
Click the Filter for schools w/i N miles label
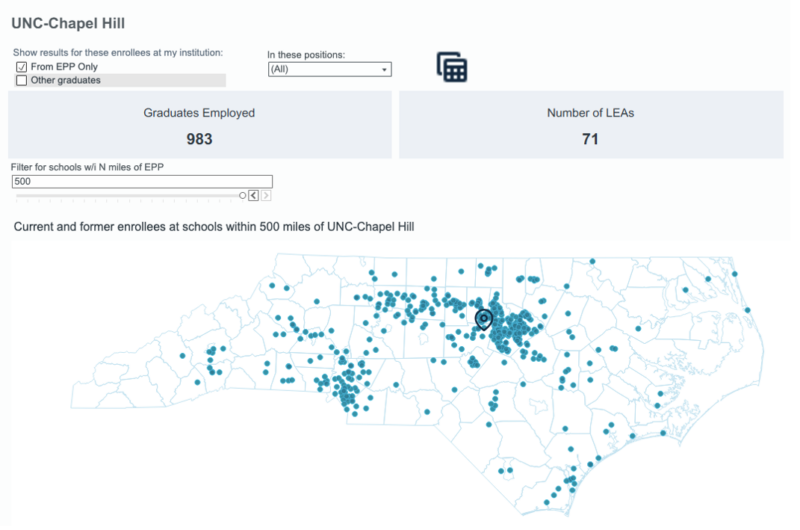[x=87, y=167]
